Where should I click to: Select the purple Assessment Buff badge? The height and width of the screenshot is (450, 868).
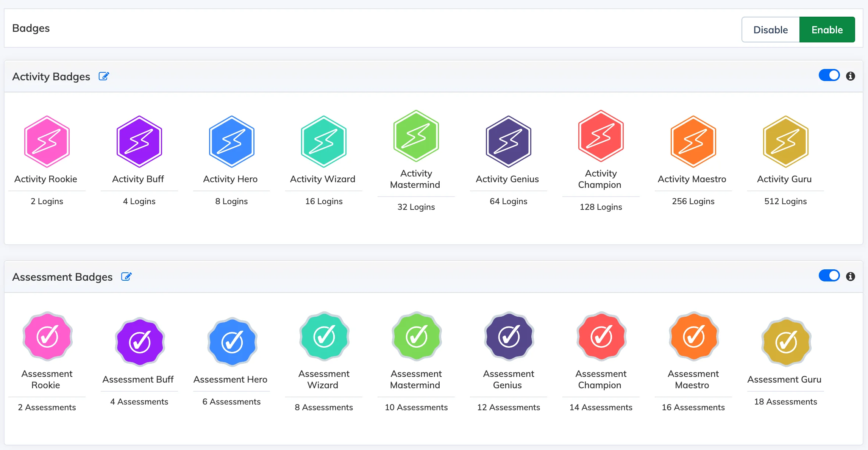pos(140,342)
